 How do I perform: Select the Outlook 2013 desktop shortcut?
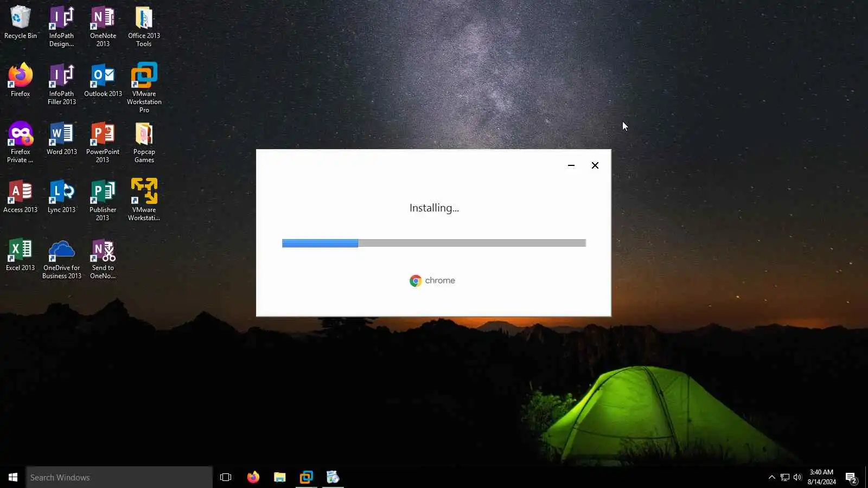pos(103,80)
